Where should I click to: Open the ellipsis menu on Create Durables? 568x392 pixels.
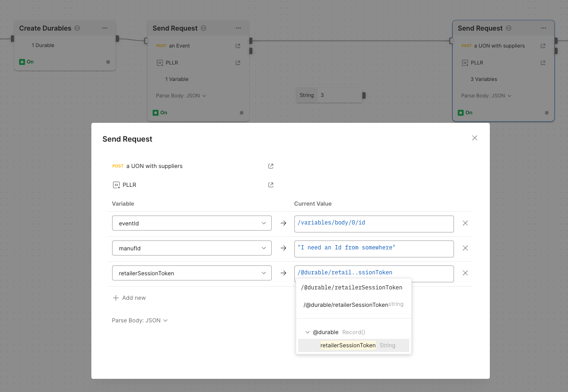tap(105, 28)
